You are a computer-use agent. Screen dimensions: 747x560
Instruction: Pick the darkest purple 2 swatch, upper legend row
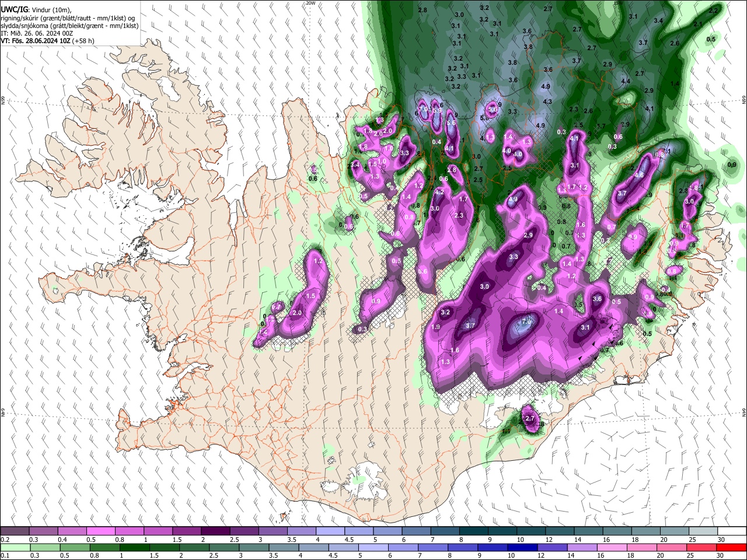(215, 531)
